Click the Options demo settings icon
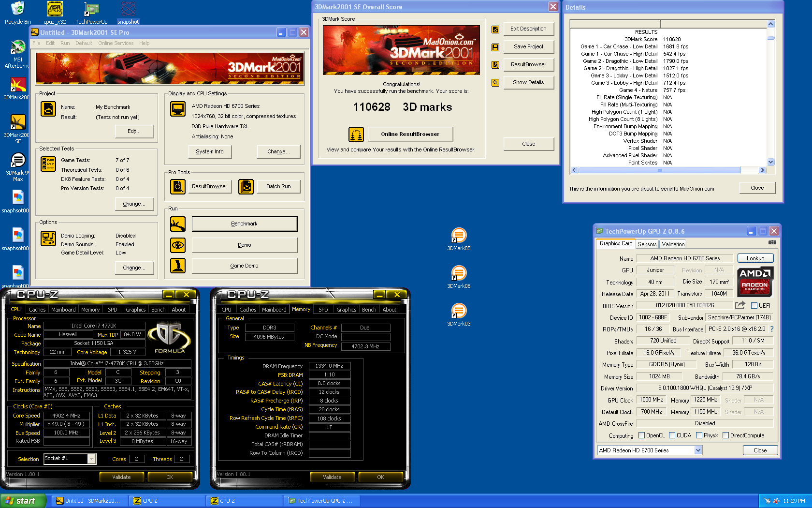Screen dimensions: 812x508 [48, 239]
